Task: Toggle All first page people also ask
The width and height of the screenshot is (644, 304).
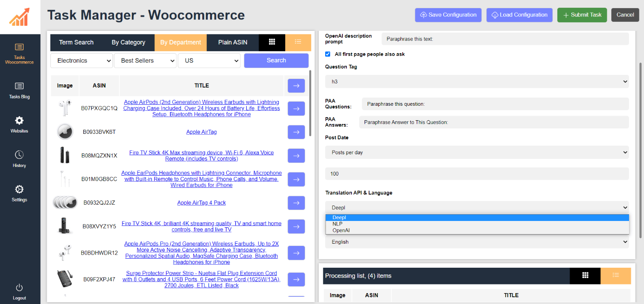Action: [328, 54]
